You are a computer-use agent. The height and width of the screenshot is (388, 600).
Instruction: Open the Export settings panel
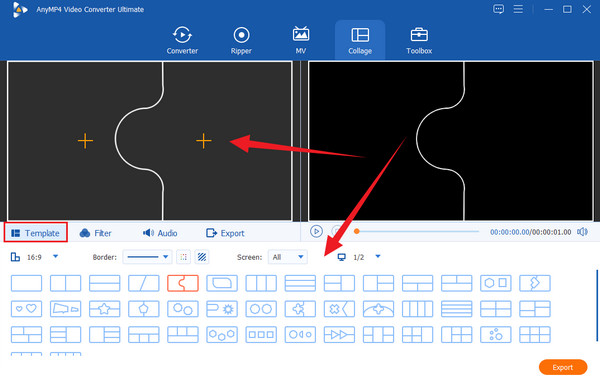tap(225, 233)
